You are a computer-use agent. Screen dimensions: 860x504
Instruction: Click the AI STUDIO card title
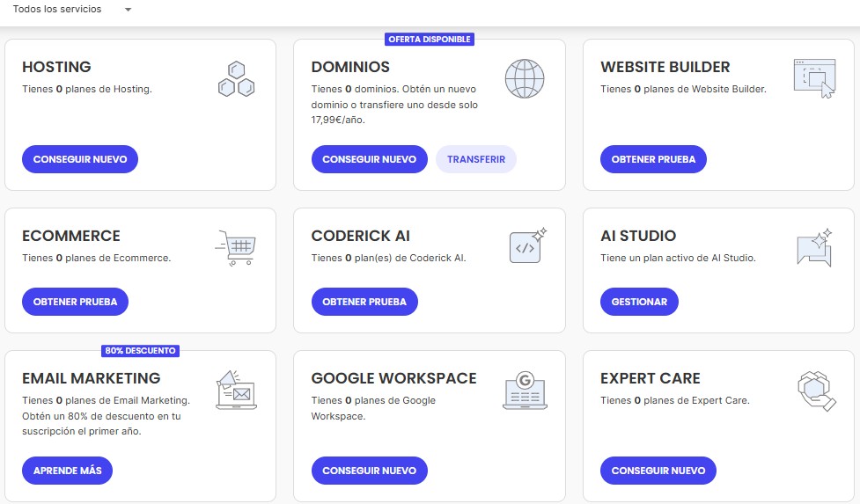pyautogui.click(x=638, y=236)
